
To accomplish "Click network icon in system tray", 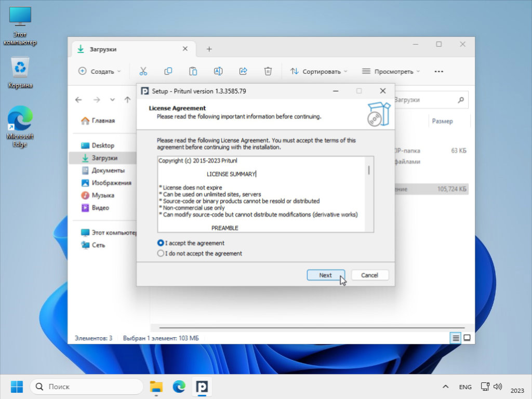I will click(485, 387).
